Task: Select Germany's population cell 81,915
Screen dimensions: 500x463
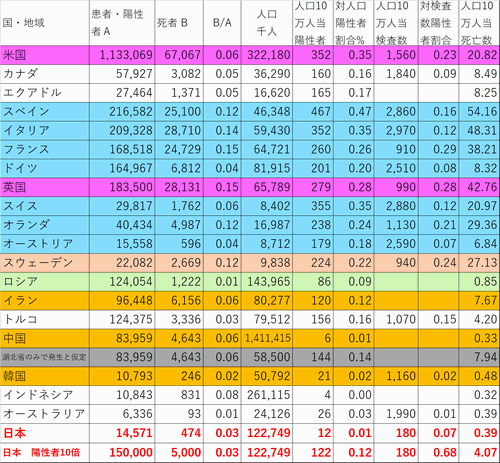Action: point(267,168)
